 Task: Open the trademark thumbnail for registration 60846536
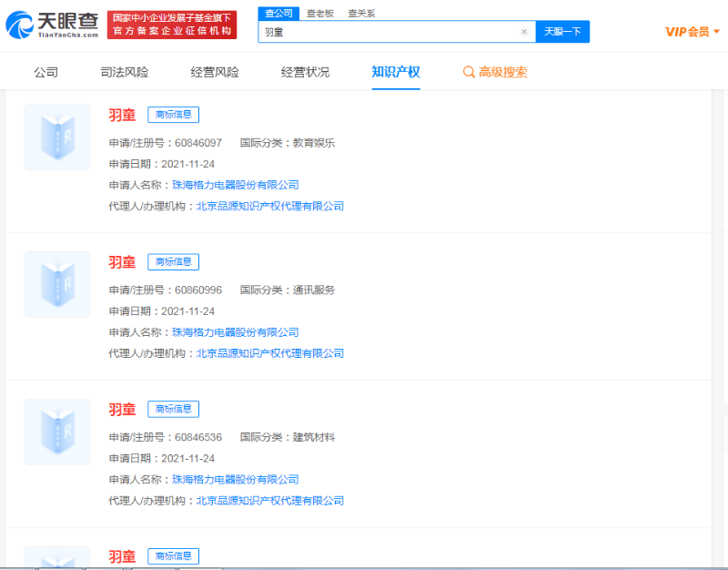(x=57, y=432)
